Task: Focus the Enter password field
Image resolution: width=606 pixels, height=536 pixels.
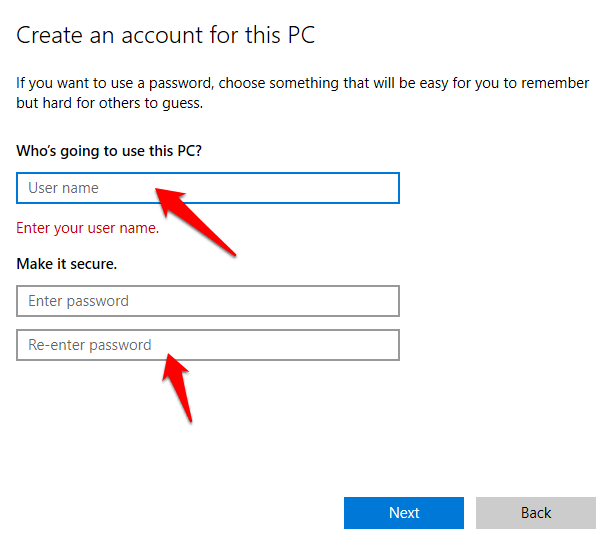Action: [x=208, y=301]
